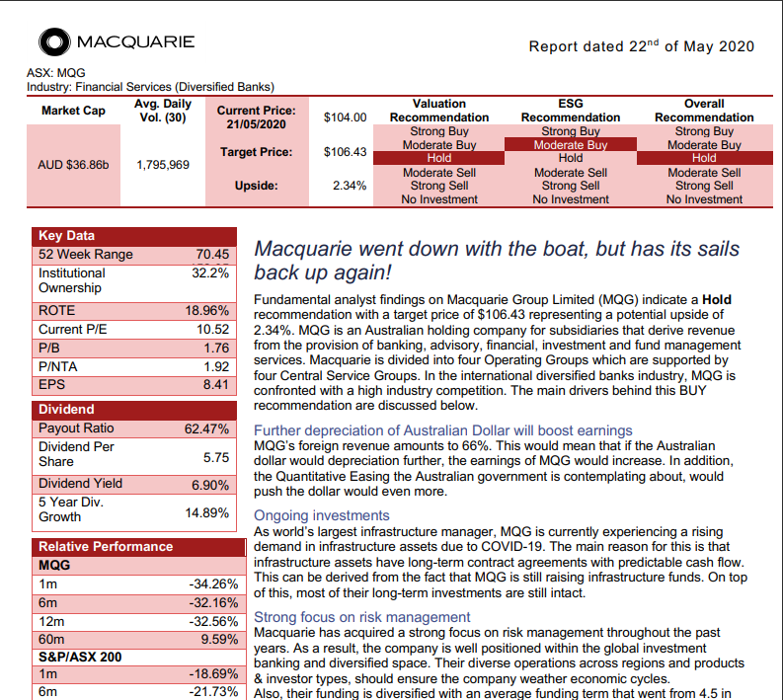Click 'Strong focus on risk management' heading
The image size is (783, 700).
pos(362,617)
